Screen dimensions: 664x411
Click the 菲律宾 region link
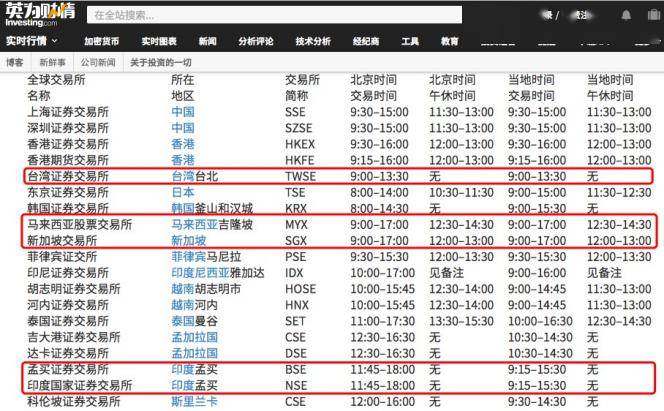tap(189, 257)
